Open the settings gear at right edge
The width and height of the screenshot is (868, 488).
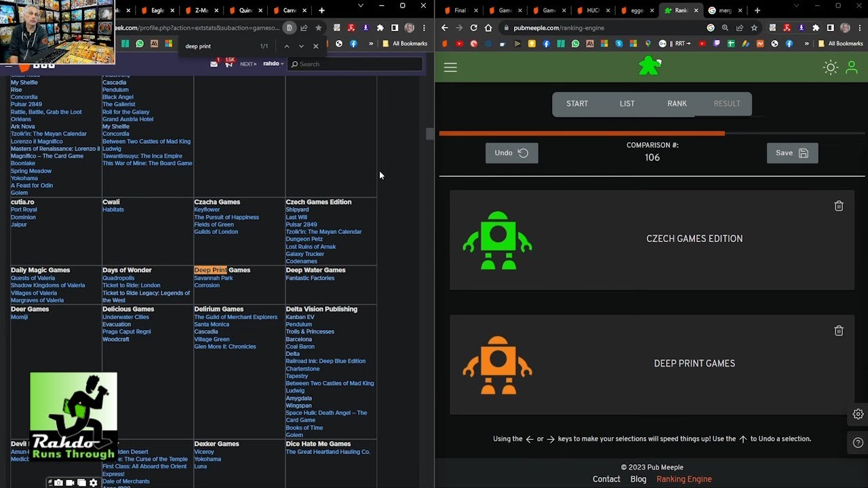click(x=858, y=414)
